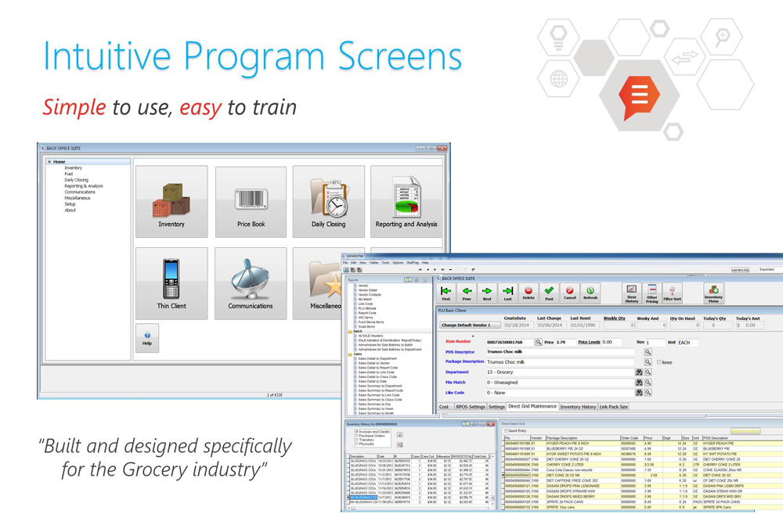Open the Communications satellite dish tile
This screenshot has width=783, height=532.
[x=251, y=283]
